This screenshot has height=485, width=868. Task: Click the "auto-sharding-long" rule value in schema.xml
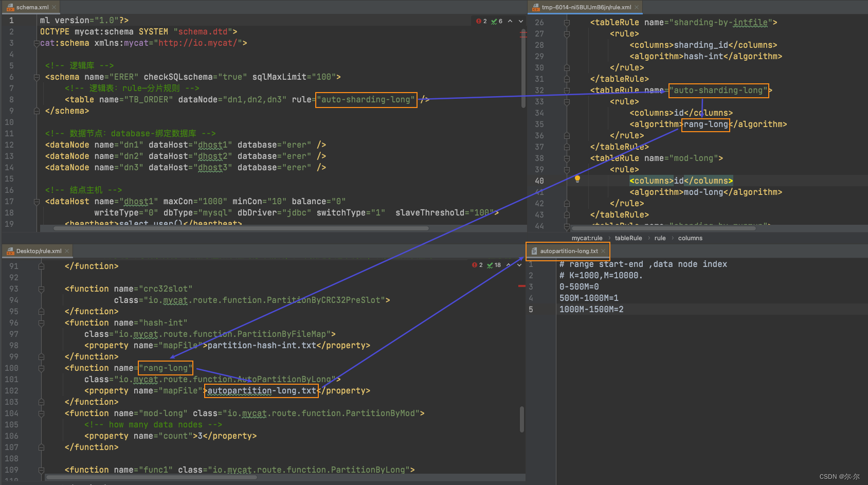coord(366,100)
